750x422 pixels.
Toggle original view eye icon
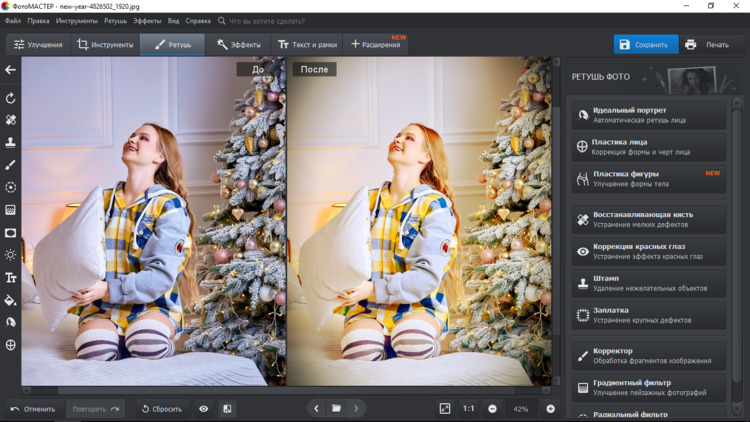(x=204, y=408)
